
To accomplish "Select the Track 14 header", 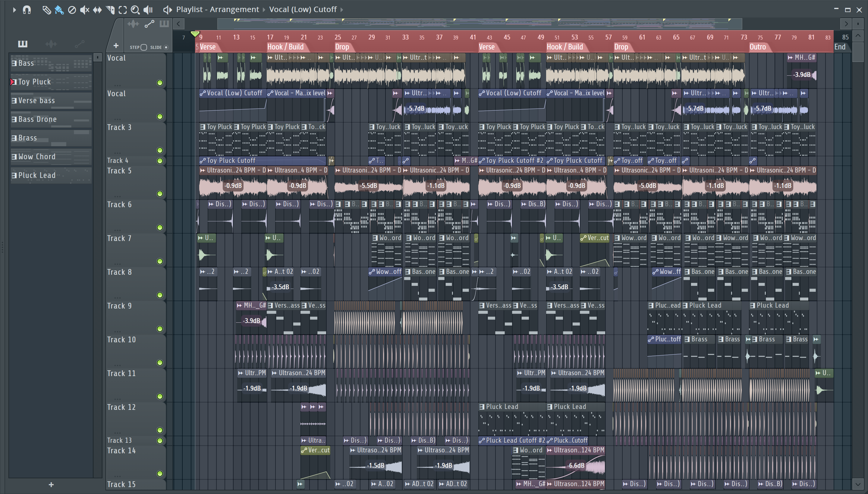I will tap(136, 462).
